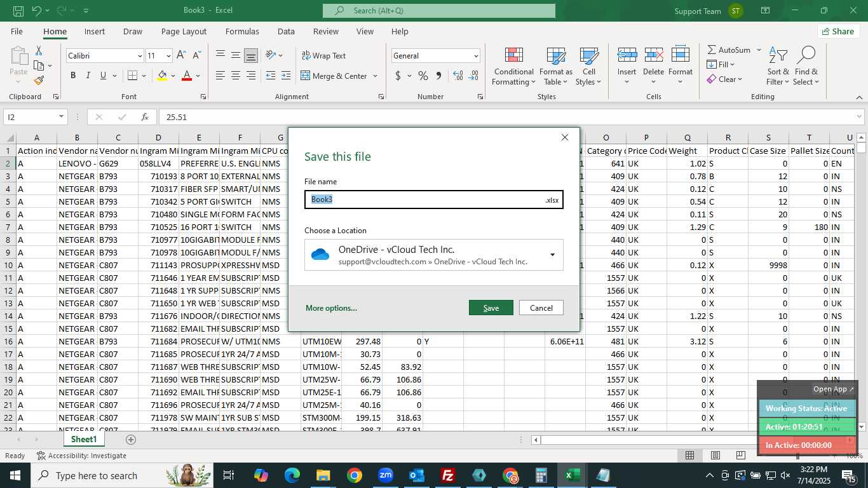Click More options link
The image size is (868, 488).
coord(331,308)
